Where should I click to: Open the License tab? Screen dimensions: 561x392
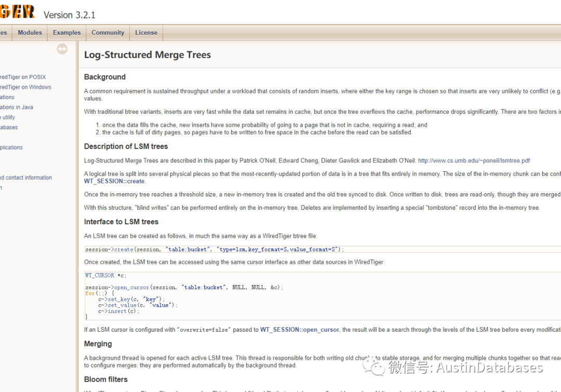tap(146, 33)
